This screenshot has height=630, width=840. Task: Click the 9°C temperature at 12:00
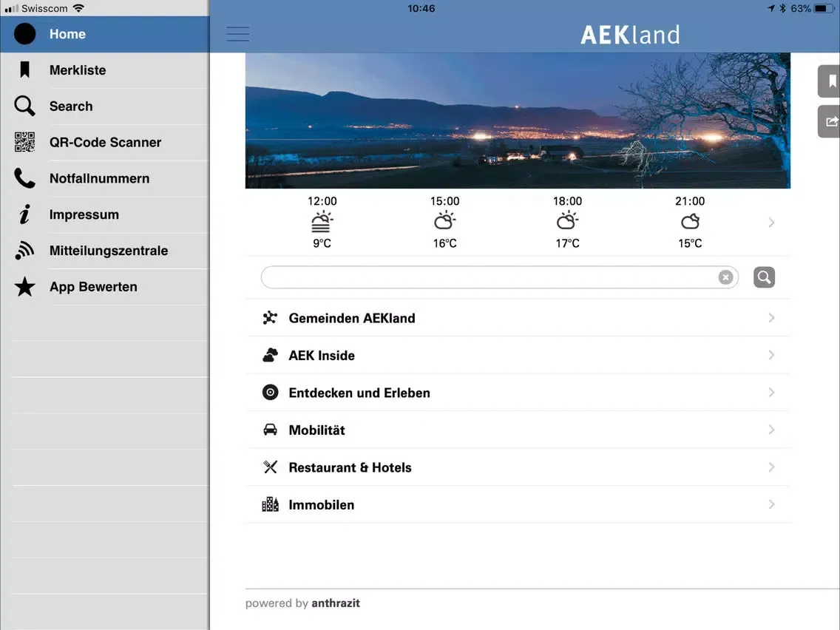tap(322, 243)
